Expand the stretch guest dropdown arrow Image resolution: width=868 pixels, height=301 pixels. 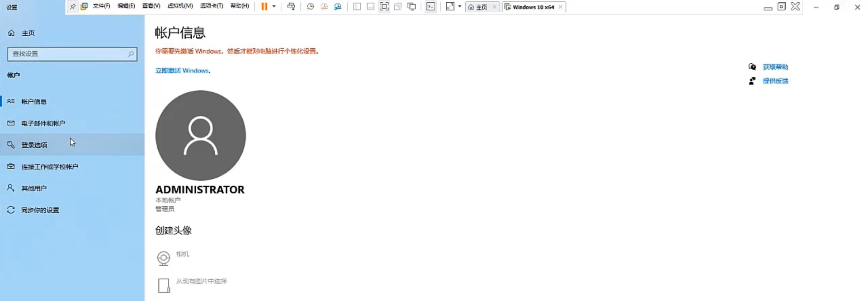[x=460, y=6]
